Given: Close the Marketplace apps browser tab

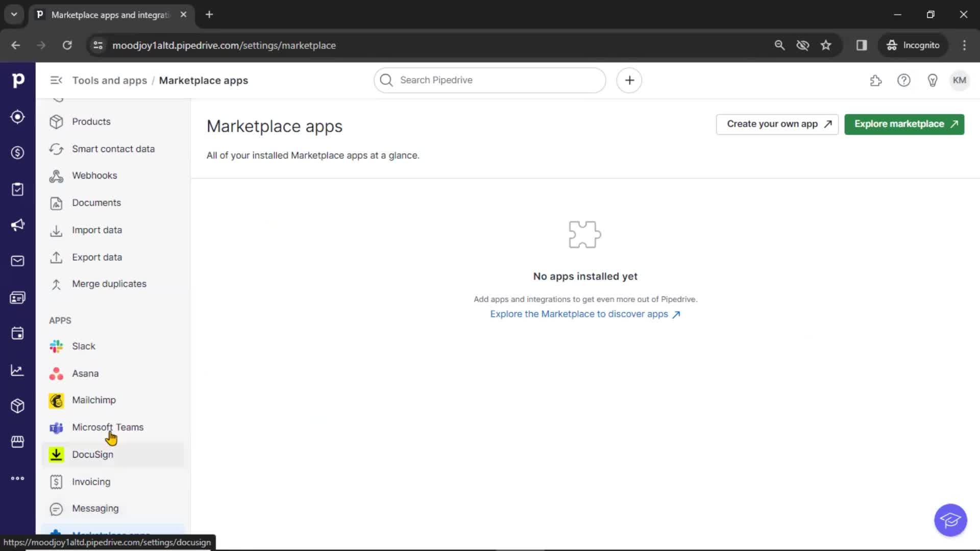Looking at the screenshot, I should pos(183,14).
